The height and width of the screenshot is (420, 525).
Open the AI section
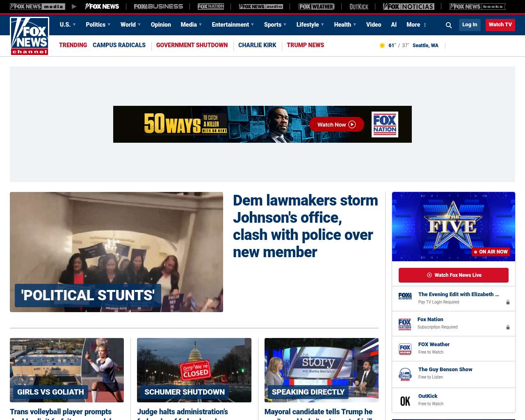coord(394,25)
